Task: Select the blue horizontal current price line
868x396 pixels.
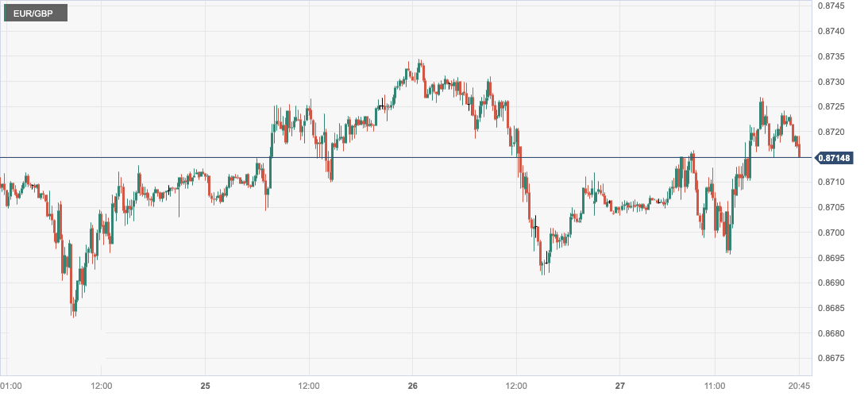Action: coord(397,157)
